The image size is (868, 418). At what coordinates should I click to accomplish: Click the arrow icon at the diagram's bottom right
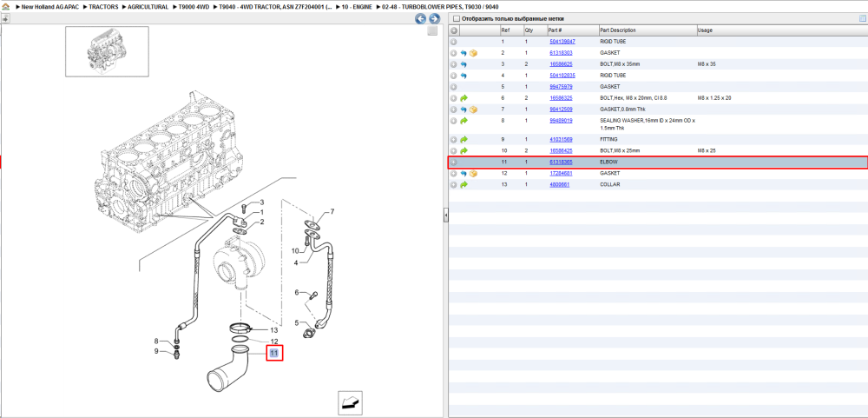click(x=350, y=401)
